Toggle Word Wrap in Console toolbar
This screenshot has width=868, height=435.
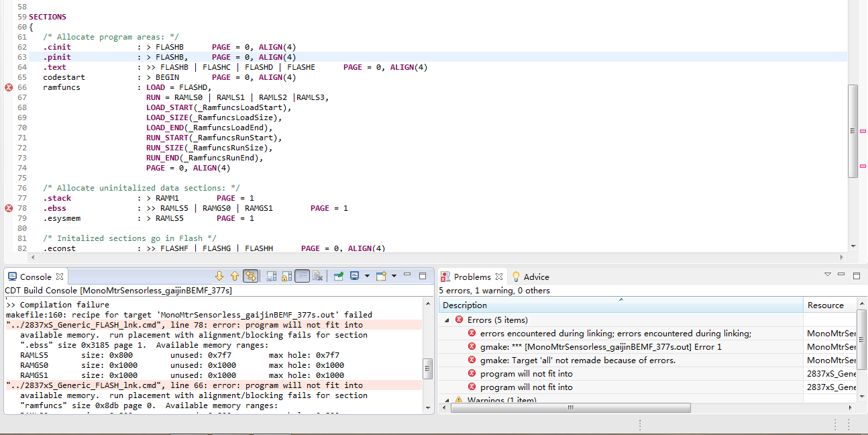pos(303,276)
